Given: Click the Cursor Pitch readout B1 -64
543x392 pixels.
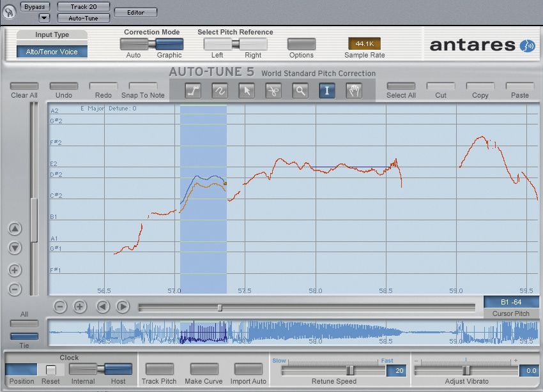Looking at the screenshot, I should pyautogui.click(x=511, y=302).
